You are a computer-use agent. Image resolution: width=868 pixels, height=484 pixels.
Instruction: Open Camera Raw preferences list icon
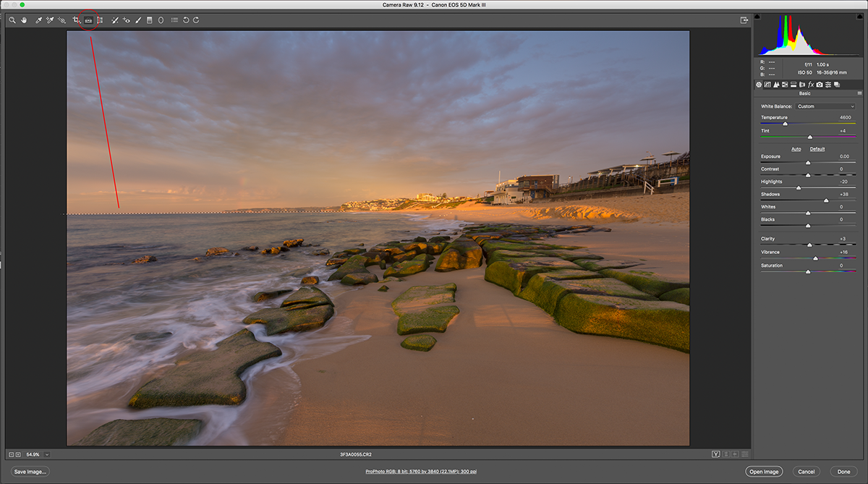click(175, 20)
